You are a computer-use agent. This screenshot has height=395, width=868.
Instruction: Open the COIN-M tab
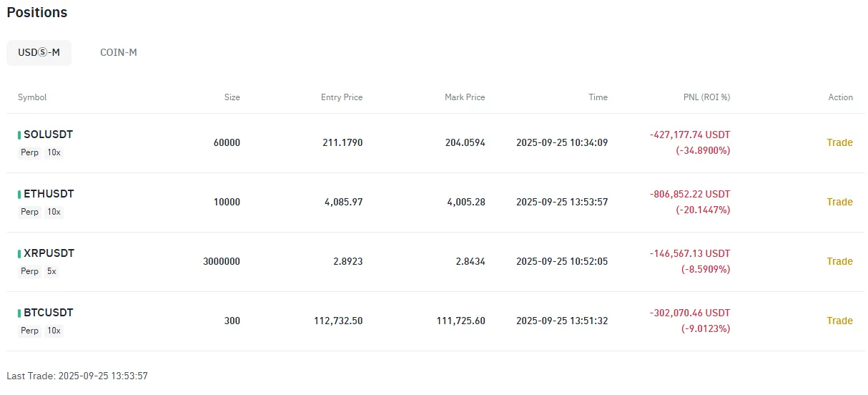(x=119, y=53)
